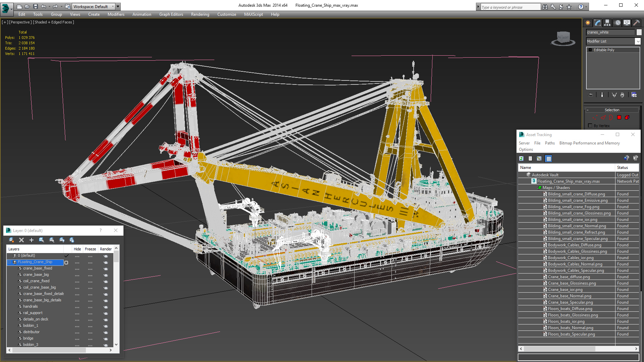644x362 pixels.
Task: Enable the By Vertex checkbox
Action: coord(590,126)
